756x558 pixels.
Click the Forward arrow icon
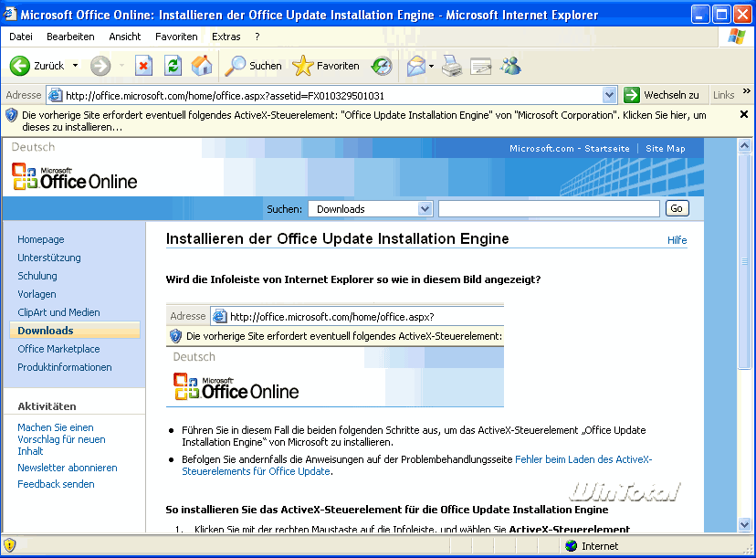(x=100, y=66)
